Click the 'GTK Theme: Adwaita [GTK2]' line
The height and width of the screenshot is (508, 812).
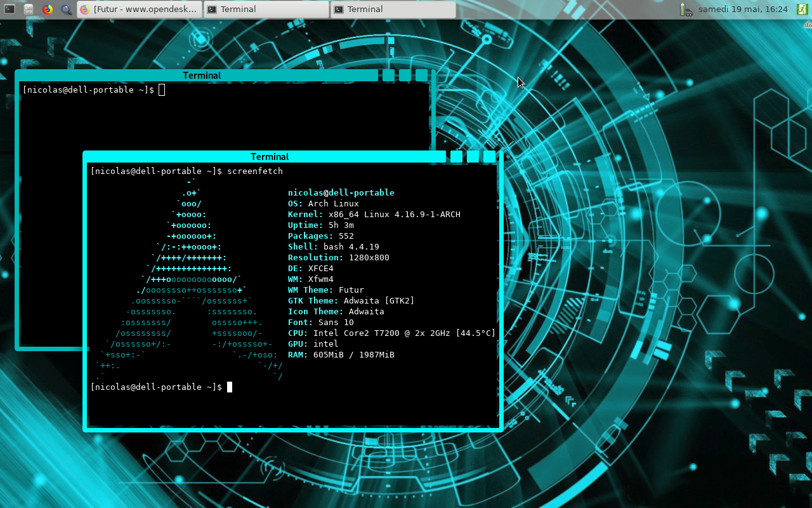click(x=351, y=301)
